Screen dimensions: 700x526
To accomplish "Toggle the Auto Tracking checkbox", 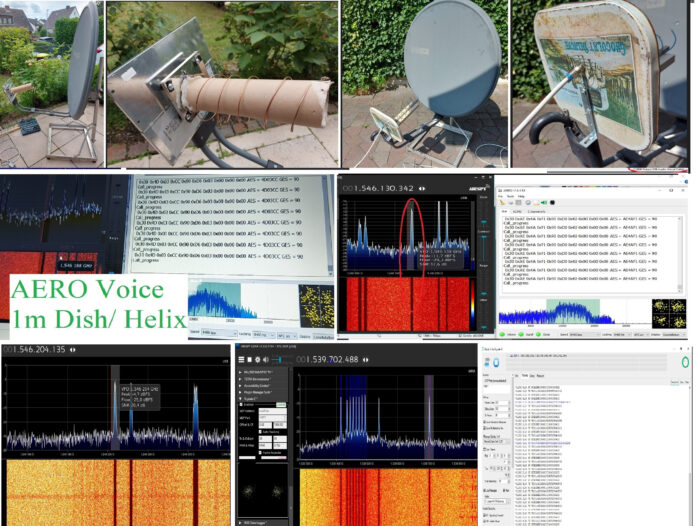I will pos(260,431).
